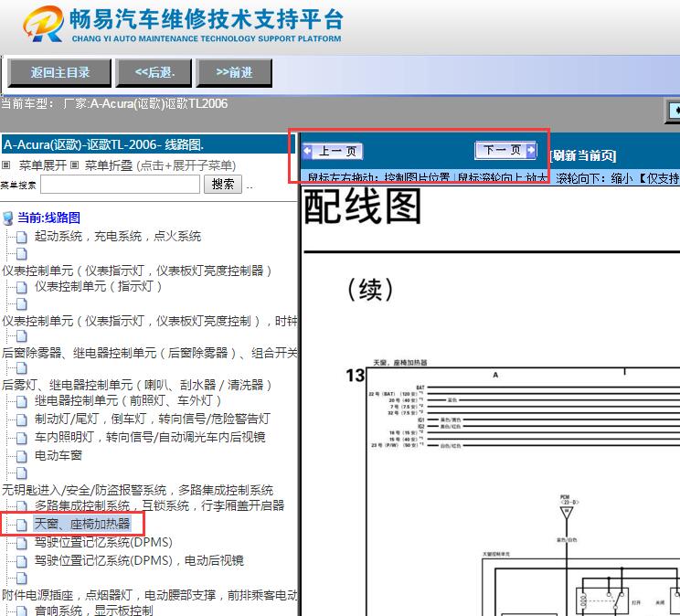Viewport: 680px width, 616px height.
Task: Go forward with the >>前进 button
Action: pyautogui.click(x=234, y=73)
